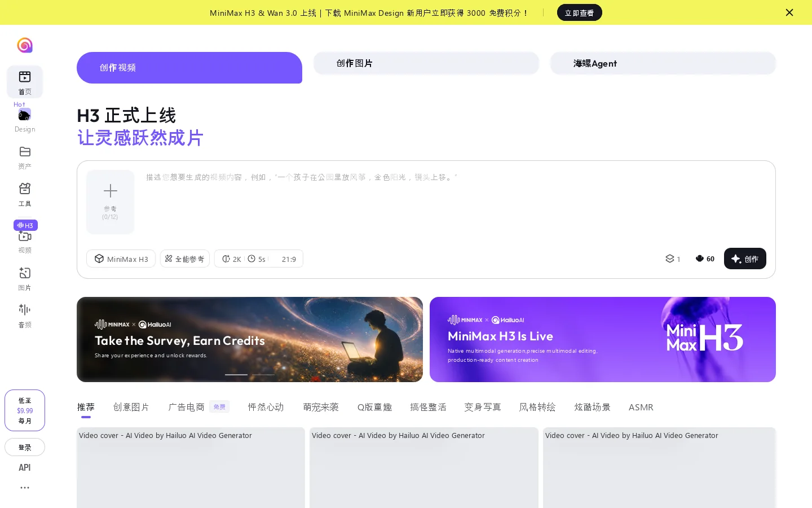Open the Take the Survey, Earn Credits banner
The width and height of the screenshot is (812, 508).
[x=250, y=340]
